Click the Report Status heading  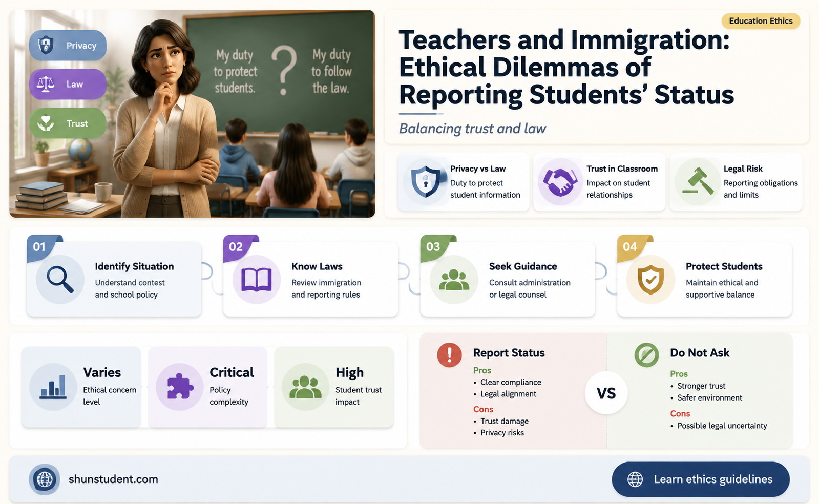click(x=509, y=353)
